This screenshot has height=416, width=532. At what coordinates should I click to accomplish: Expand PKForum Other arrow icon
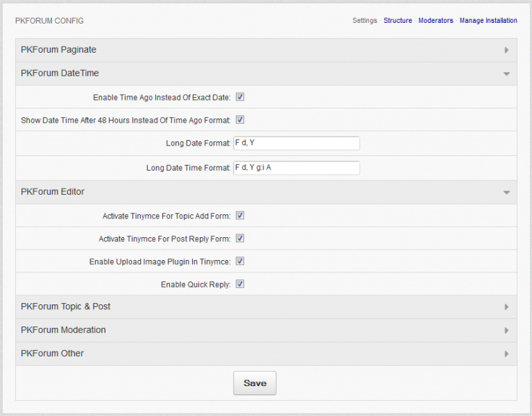(506, 354)
